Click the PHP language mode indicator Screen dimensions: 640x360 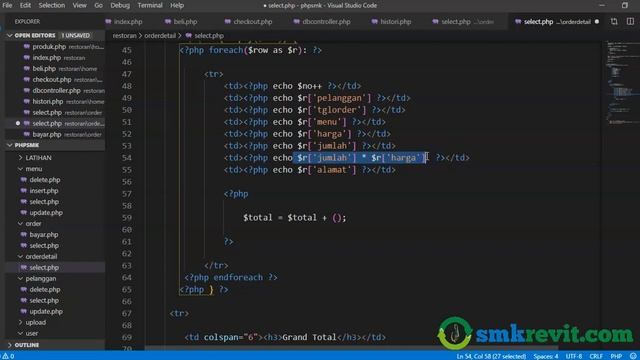pos(616,356)
